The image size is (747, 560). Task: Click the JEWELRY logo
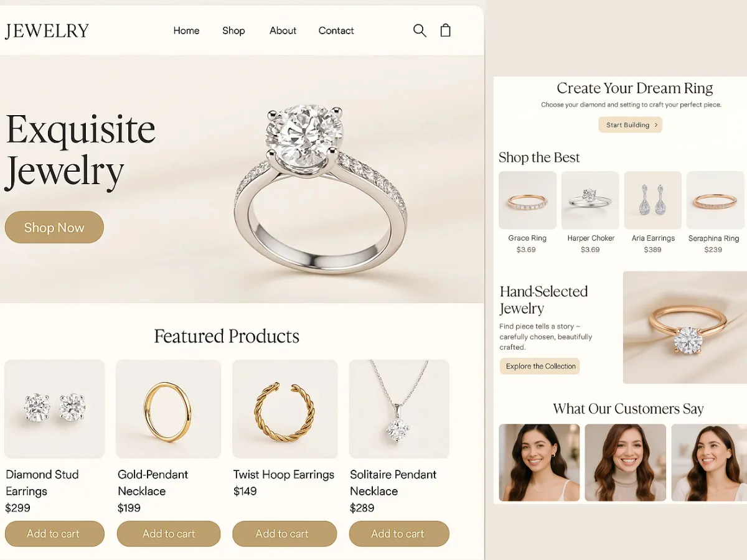[47, 30]
